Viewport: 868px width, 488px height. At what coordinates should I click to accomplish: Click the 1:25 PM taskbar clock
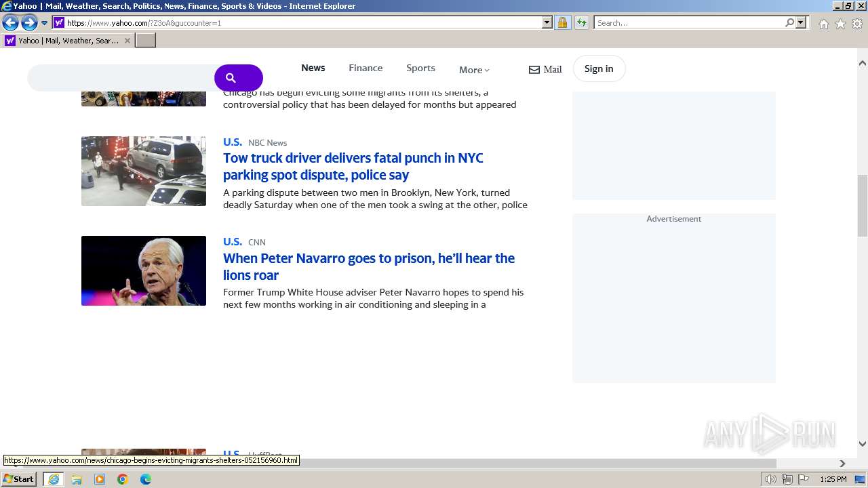point(833,479)
